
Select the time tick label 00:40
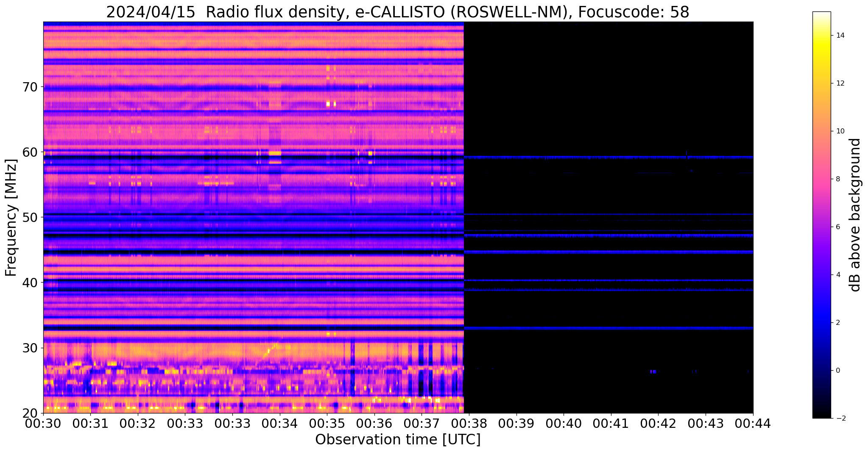(x=564, y=424)
